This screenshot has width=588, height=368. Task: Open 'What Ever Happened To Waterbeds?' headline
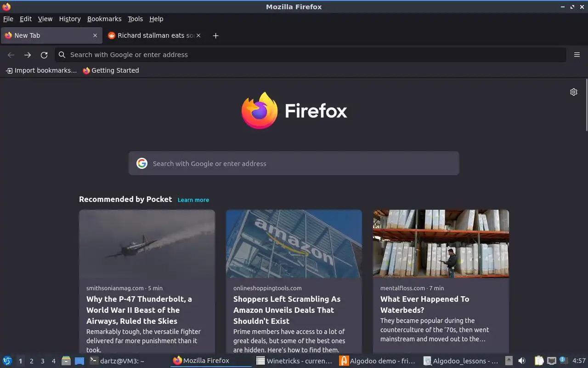click(425, 305)
